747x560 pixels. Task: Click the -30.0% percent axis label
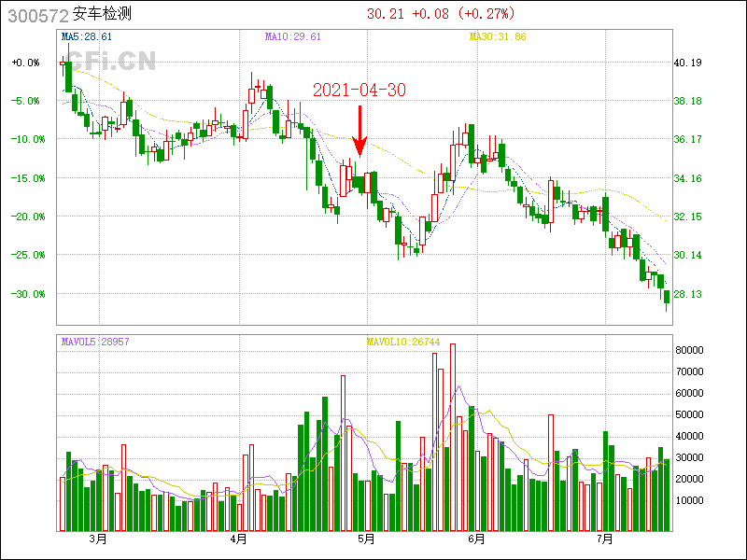[x=25, y=293]
